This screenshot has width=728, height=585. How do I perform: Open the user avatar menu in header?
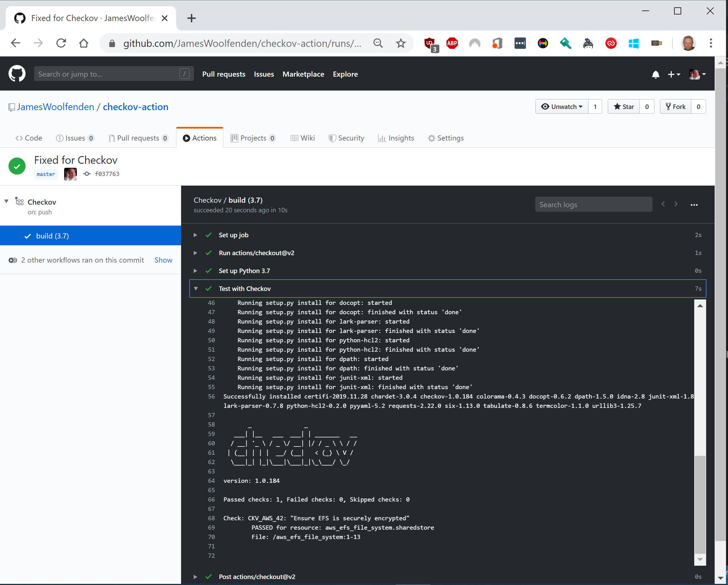pos(697,74)
